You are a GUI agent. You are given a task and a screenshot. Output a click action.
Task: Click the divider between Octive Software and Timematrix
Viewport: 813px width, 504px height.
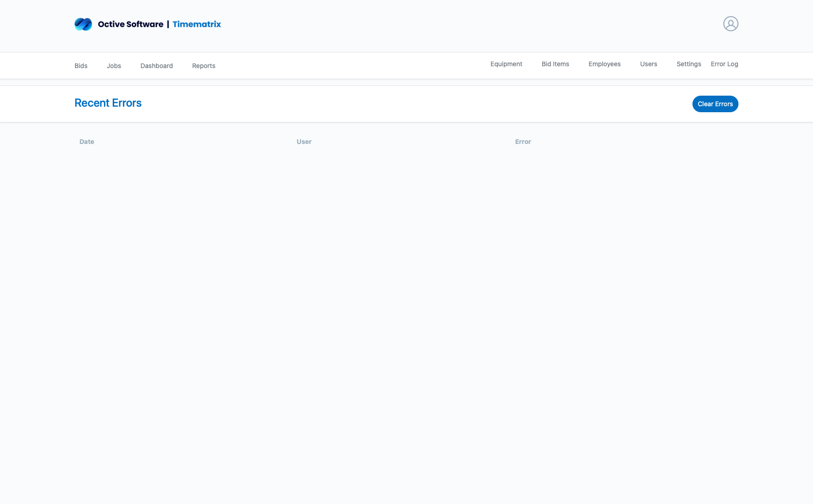[x=168, y=24]
